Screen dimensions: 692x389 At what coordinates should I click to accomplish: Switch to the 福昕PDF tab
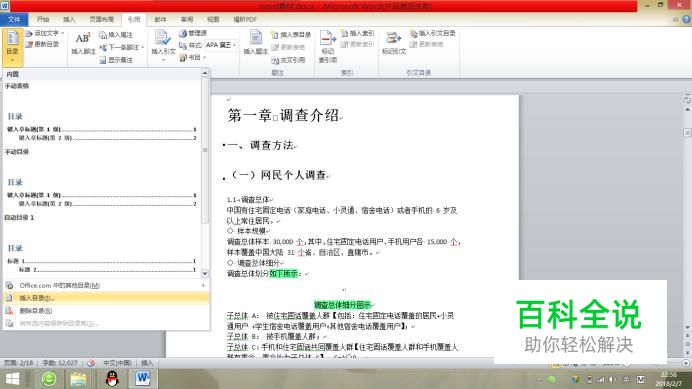245,19
